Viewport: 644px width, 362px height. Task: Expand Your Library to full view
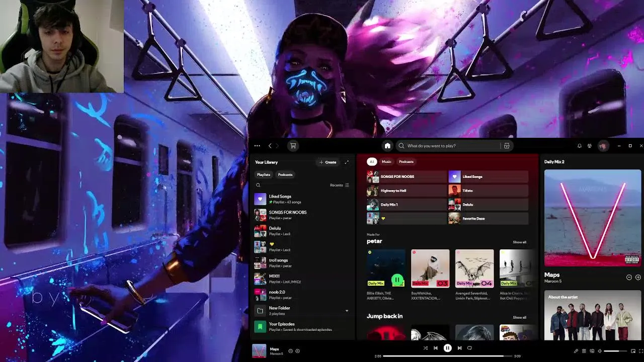click(347, 162)
